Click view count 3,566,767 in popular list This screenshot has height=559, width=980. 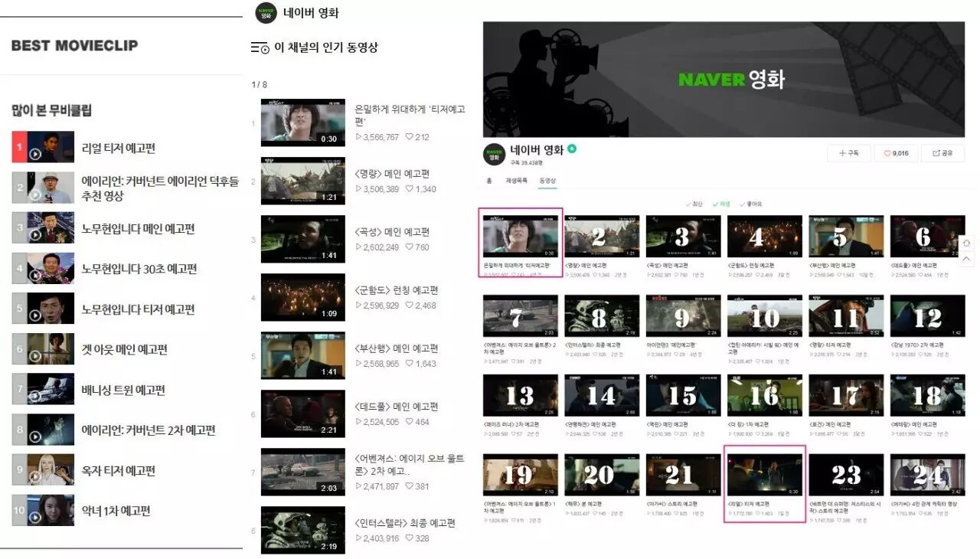click(381, 137)
